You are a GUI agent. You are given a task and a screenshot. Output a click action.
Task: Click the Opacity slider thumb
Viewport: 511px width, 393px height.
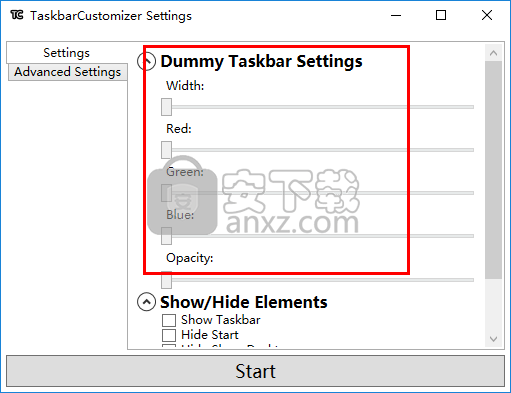[x=166, y=280]
